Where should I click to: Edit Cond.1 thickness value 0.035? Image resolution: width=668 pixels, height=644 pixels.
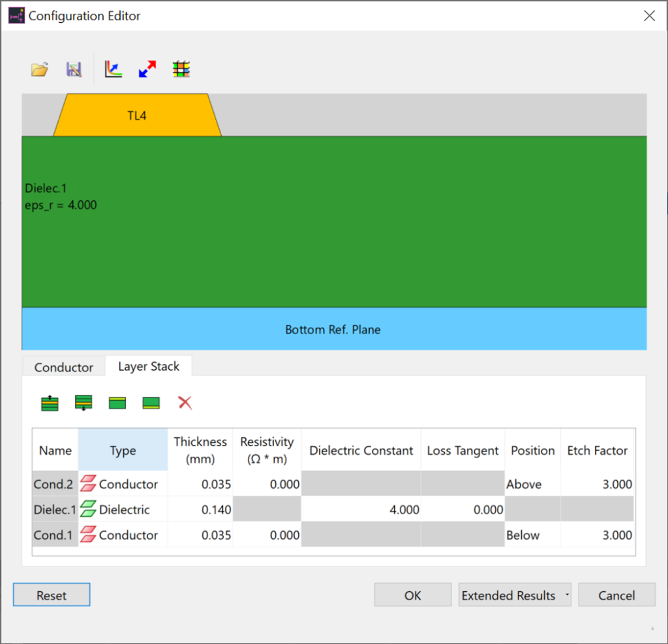200,534
